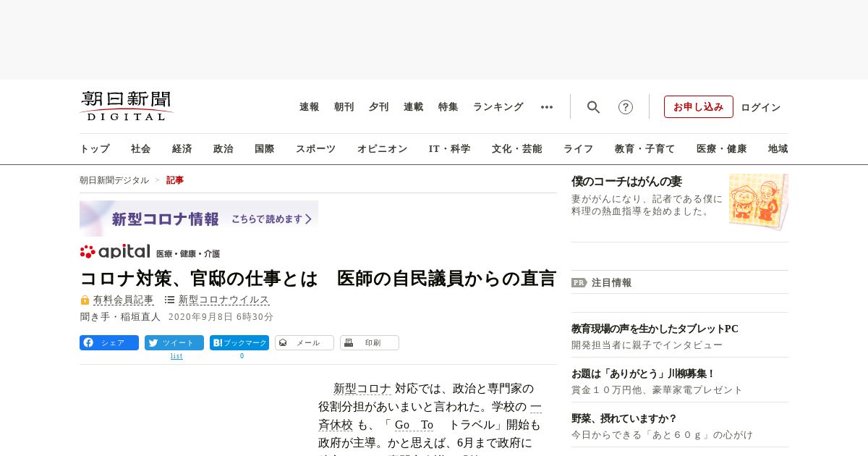Click the lock icon beside 有料会員記事
The height and width of the screenshot is (456, 868).
tap(85, 300)
